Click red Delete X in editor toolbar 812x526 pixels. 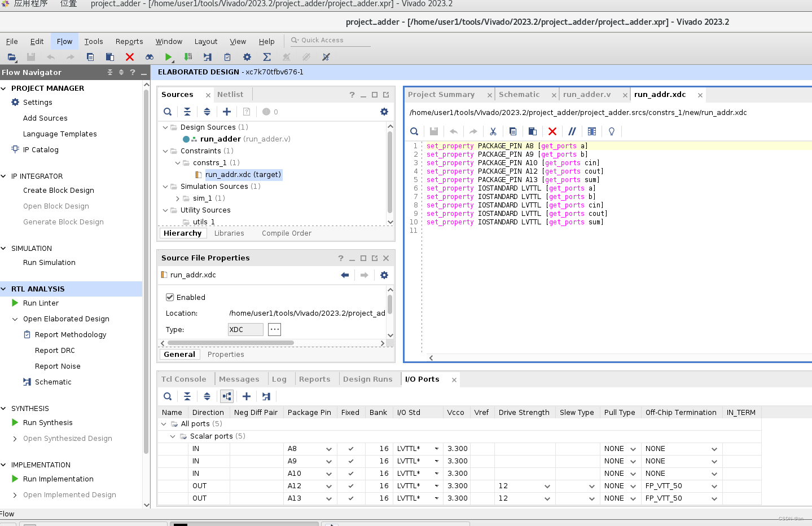click(552, 131)
